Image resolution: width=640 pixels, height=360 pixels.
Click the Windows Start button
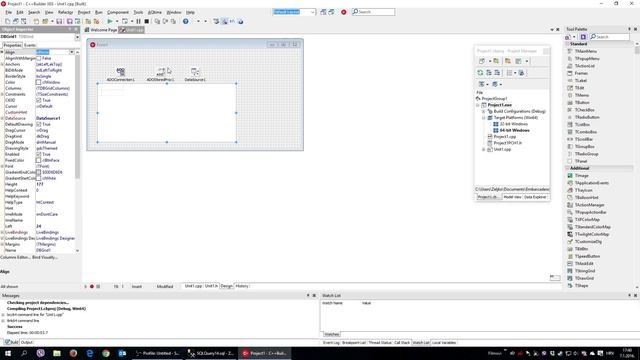[x=8, y=353]
